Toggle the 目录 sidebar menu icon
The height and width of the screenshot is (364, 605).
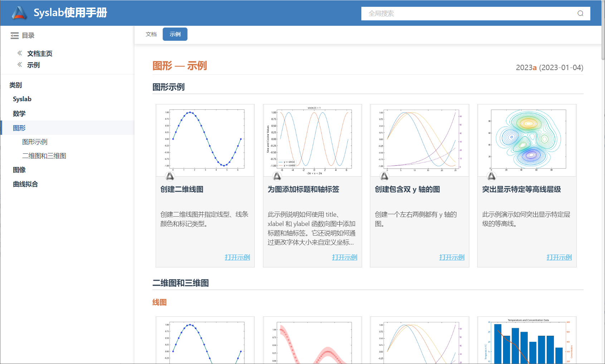coord(15,36)
